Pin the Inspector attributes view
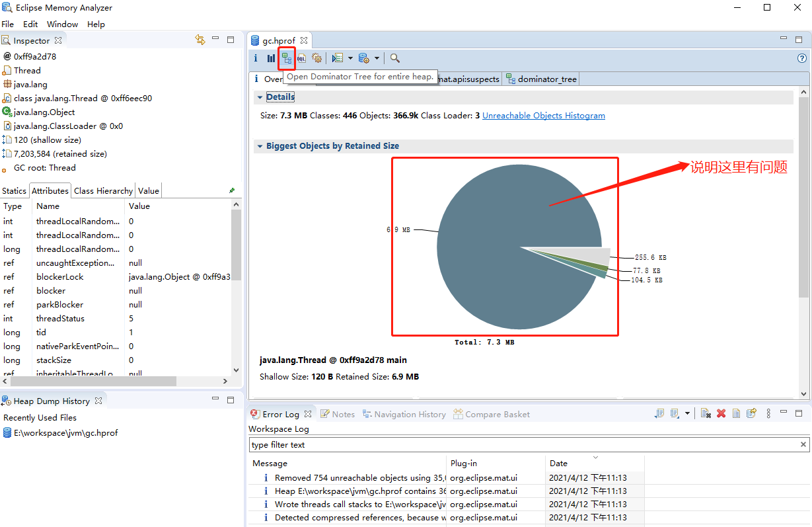This screenshot has height=527, width=812. pyautogui.click(x=232, y=190)
